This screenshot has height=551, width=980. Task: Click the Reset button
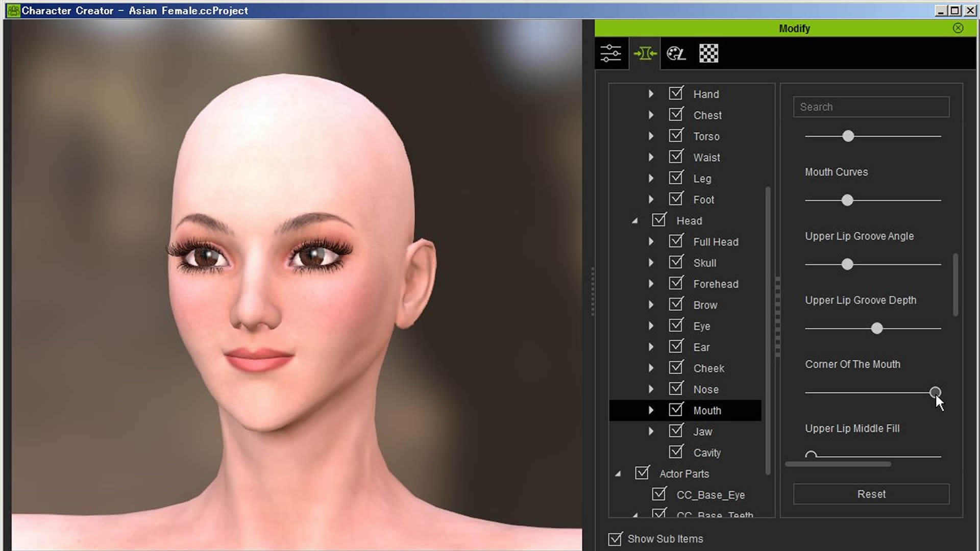pos(871,494)
